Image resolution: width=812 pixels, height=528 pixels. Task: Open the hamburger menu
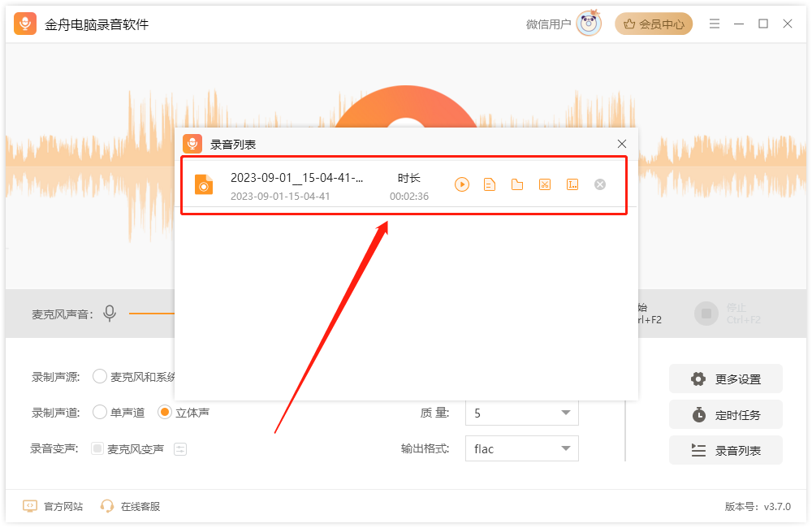click(x=714, y=24)
